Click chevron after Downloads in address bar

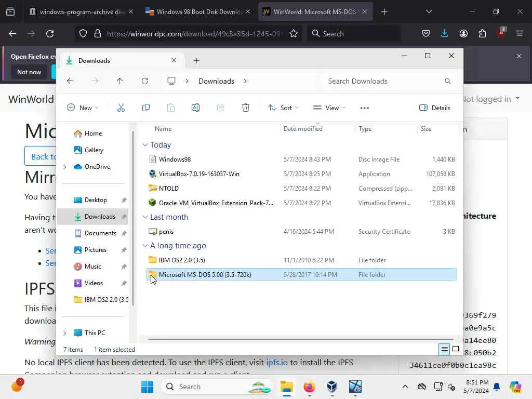[x=245, y=81]
